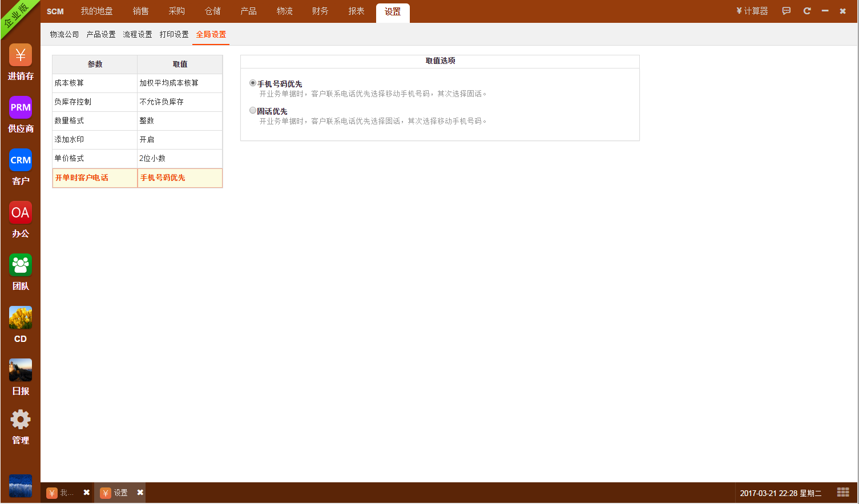859x504 pixels.
Task: Open the 计算器 calculator button
Action: click(752, 11)
